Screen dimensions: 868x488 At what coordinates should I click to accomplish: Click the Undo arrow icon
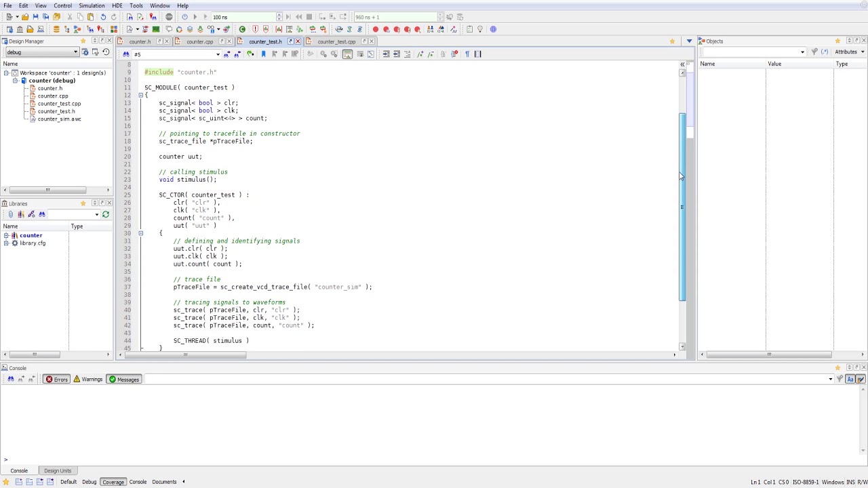(x=103, y=17)
